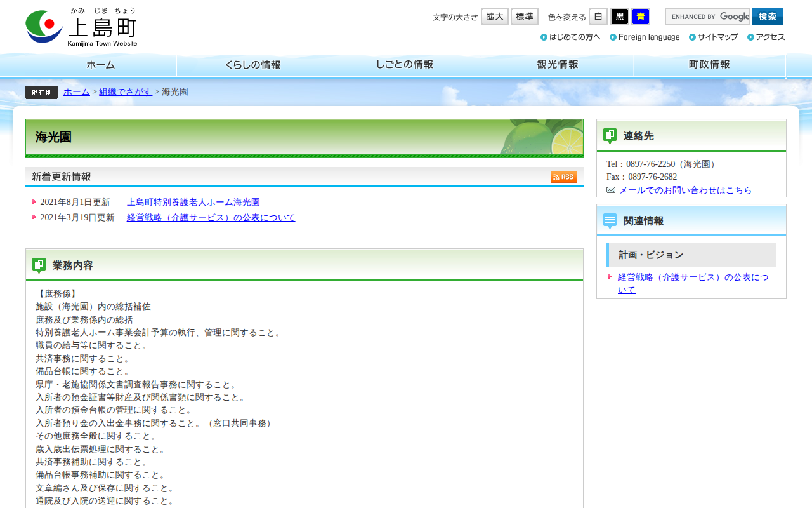Open 経営戦略 news link in 新着更新情報 list
Image resolution: width=812 pixels, height=508 pixels.
(x=211, y=218)
